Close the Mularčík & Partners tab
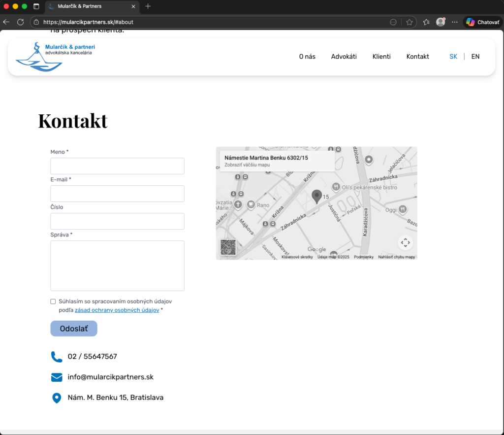 (x=133, y=6)
